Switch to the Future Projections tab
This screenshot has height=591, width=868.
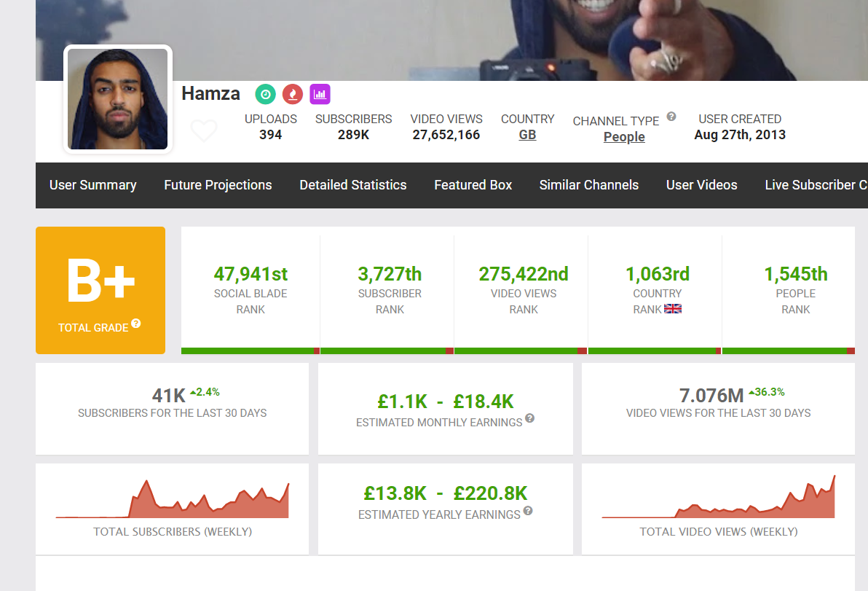coord(218,185)
